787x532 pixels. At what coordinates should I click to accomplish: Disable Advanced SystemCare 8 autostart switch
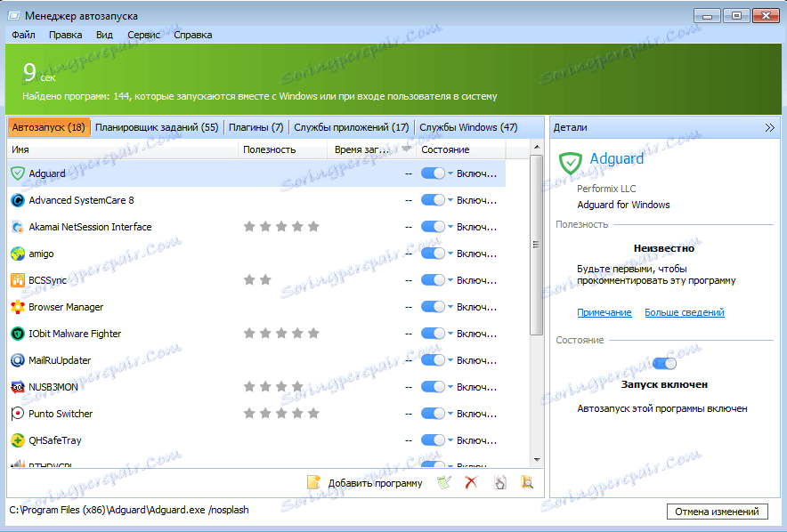[433, 200]
